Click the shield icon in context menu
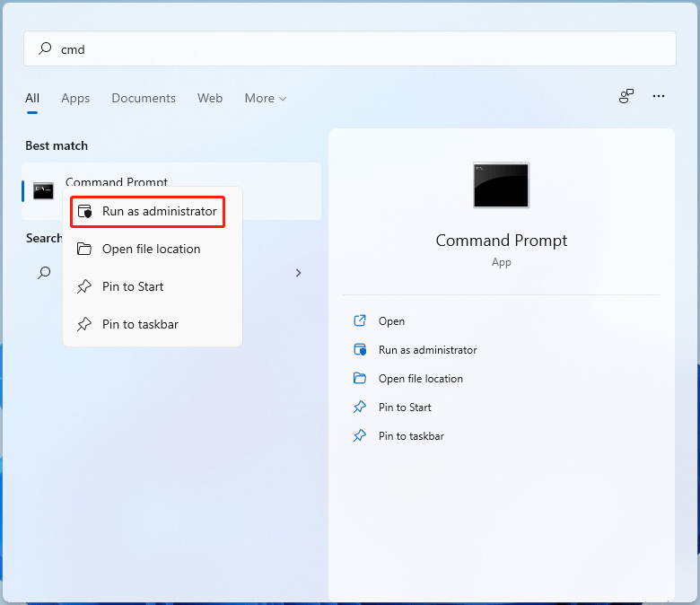 84,211
